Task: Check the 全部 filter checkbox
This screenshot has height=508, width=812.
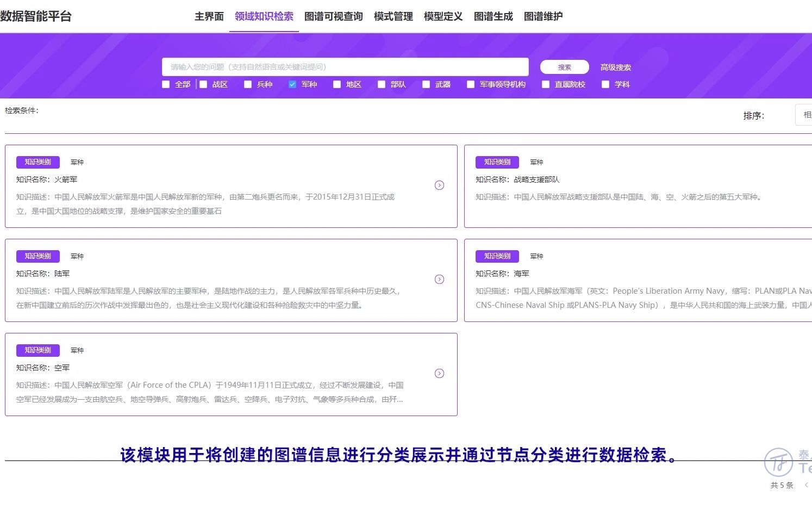Action: click(166, 84)
